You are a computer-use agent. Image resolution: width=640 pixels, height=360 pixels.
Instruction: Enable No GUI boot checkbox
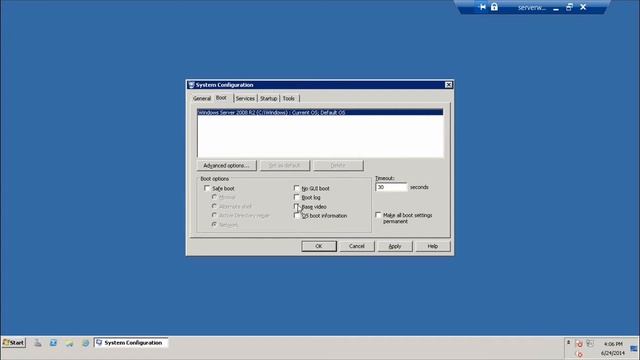point(297,188)
